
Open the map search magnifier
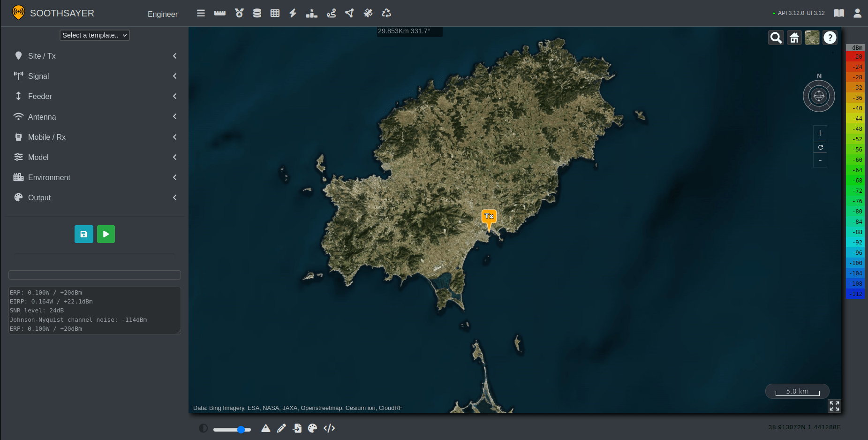[776, 38]
